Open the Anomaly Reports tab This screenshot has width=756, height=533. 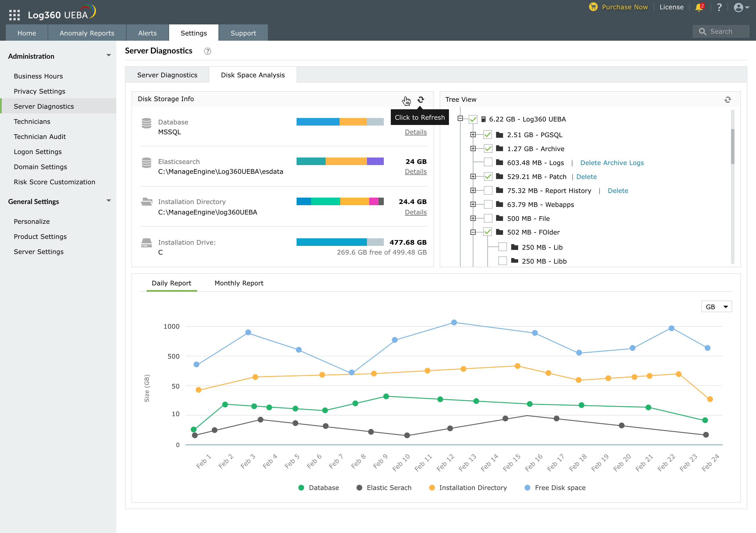pyautogui.click(x=87, y=33)
